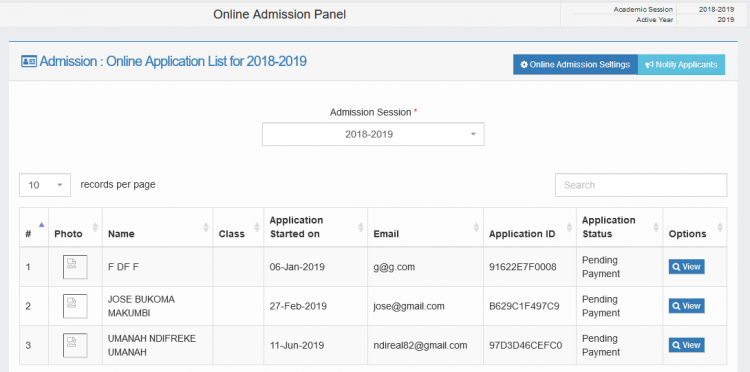Click date 11-Jun-2019
Screen dimensions: 750x372
297,345
